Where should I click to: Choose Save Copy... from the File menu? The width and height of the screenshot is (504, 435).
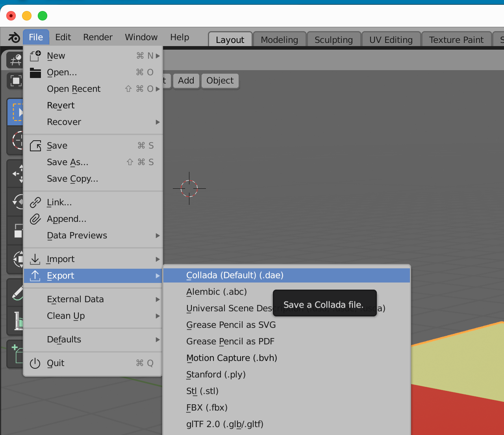93,179
